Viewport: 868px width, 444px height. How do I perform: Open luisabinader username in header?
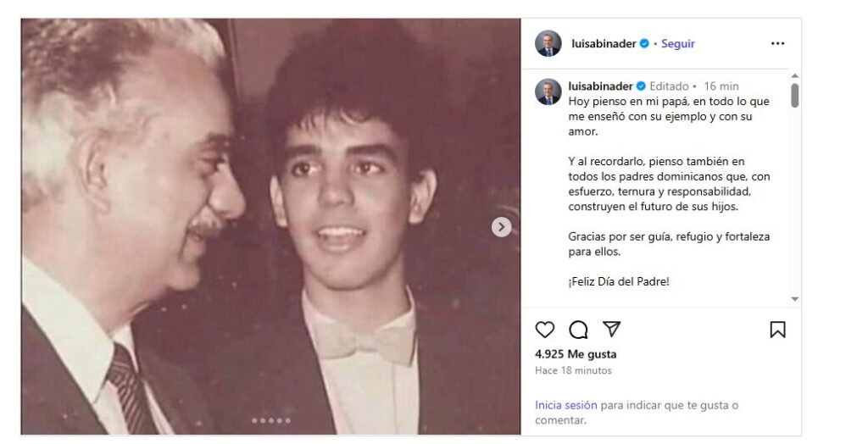click(604, 44)
